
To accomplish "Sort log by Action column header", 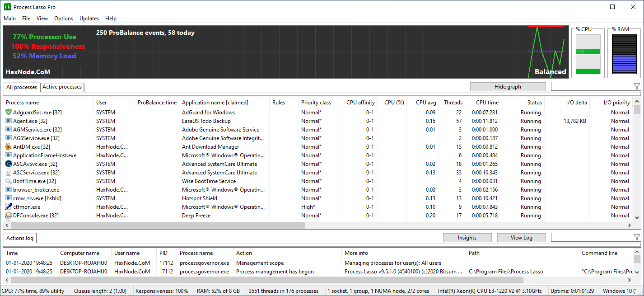I will click(x=287, y=253).
